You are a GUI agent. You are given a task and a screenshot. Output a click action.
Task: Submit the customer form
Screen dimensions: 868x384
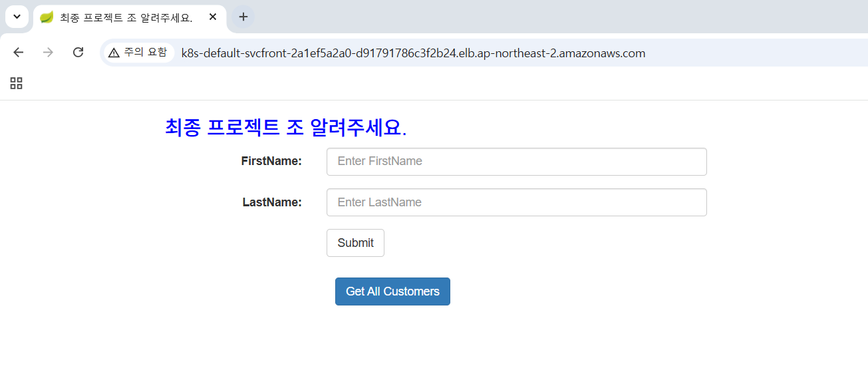pyautogui.click(x=355, y=243)
